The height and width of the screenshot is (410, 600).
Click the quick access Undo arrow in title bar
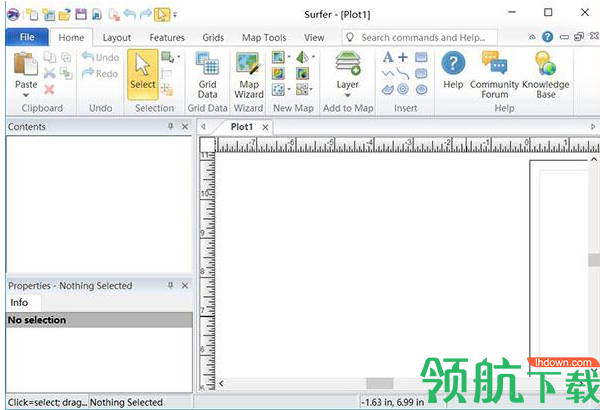(130, 15)
